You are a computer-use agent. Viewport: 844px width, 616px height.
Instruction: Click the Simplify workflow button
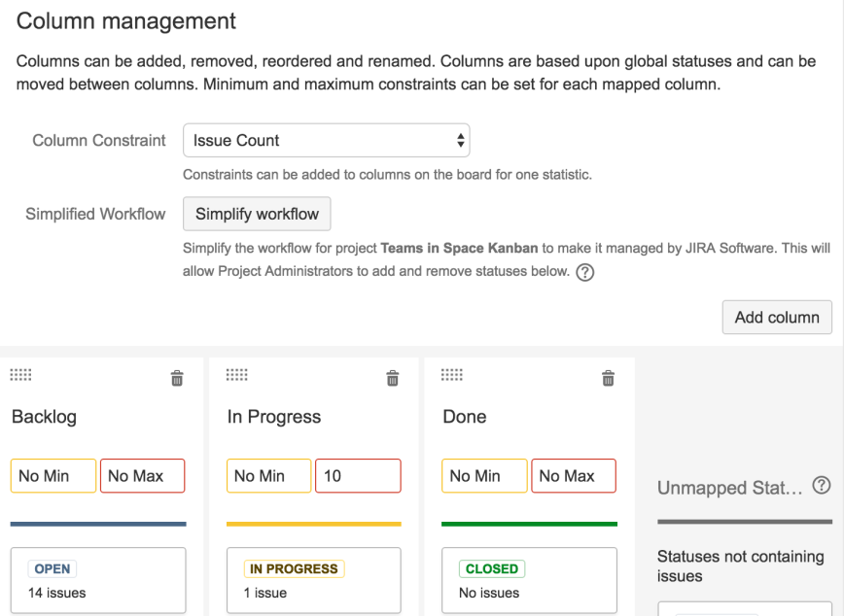coord(257,214)
